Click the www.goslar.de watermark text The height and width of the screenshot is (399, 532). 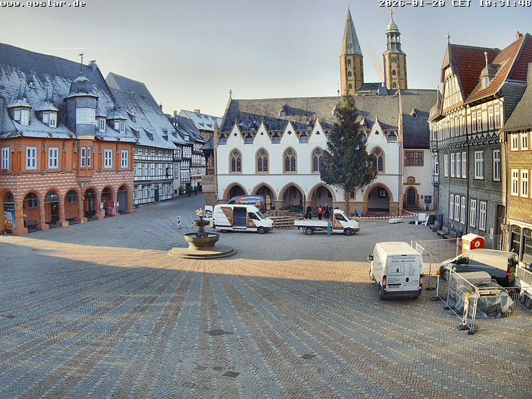(x=43, y=4)
